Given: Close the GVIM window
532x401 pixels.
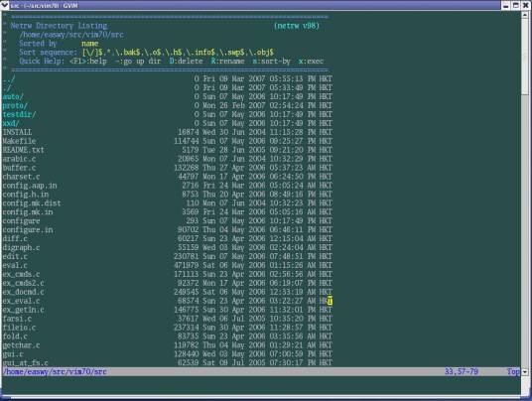Looking at the screenshot, I should pyautogui.click(x=525, y=5).
